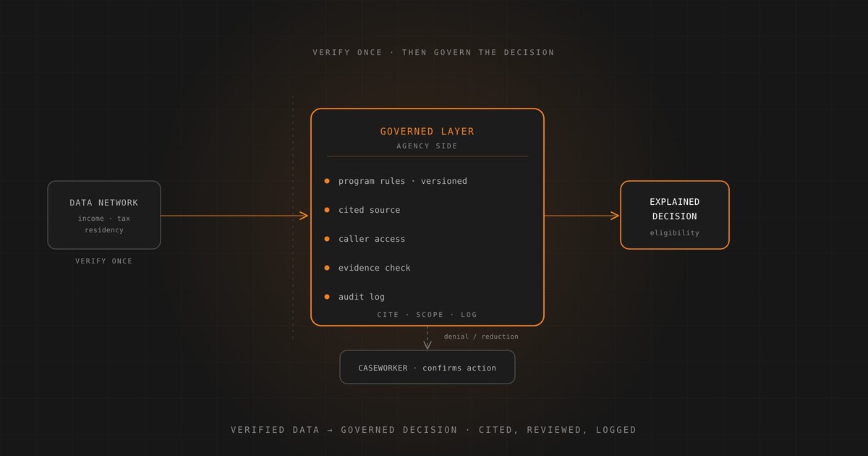Select the "audit log" list item

(354, 297)
